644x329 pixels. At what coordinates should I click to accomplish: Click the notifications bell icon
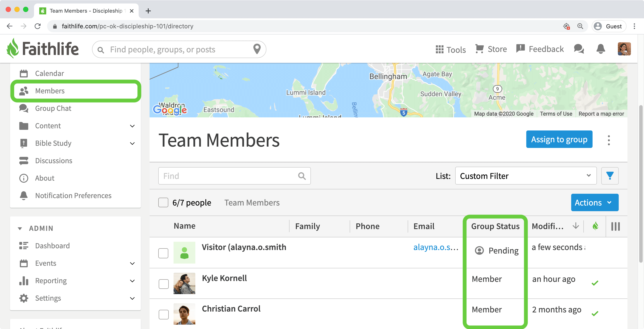(x=600, y=49)
